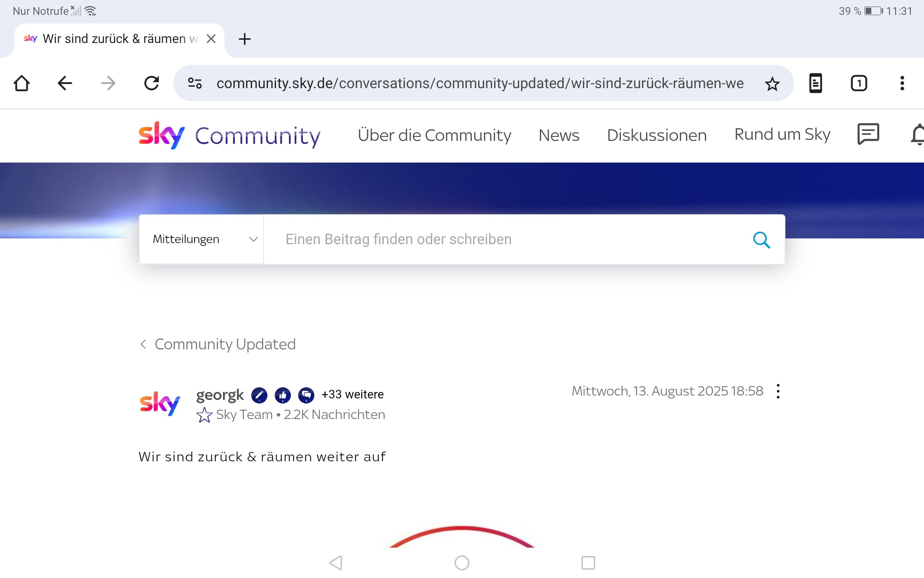Image resolution: width=924 pixels, height=578 pixels.
Task: Tap the Android recent apps square
Action: pyautogui.click(x=588, y=563)
